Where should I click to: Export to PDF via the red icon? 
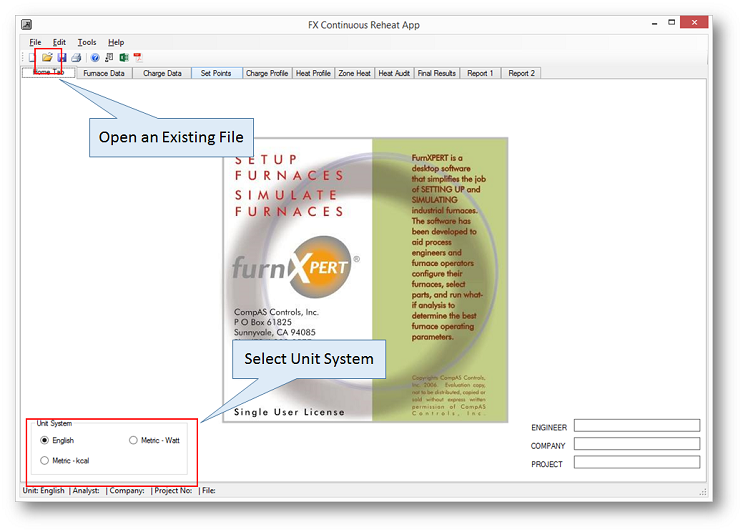point(138,57)
